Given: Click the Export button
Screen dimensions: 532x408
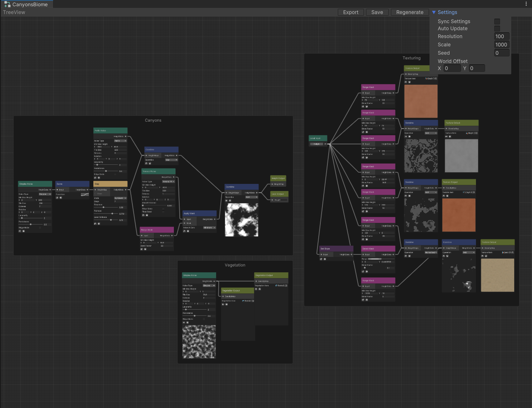Looking at the screenshot, I should coord(351,12).
